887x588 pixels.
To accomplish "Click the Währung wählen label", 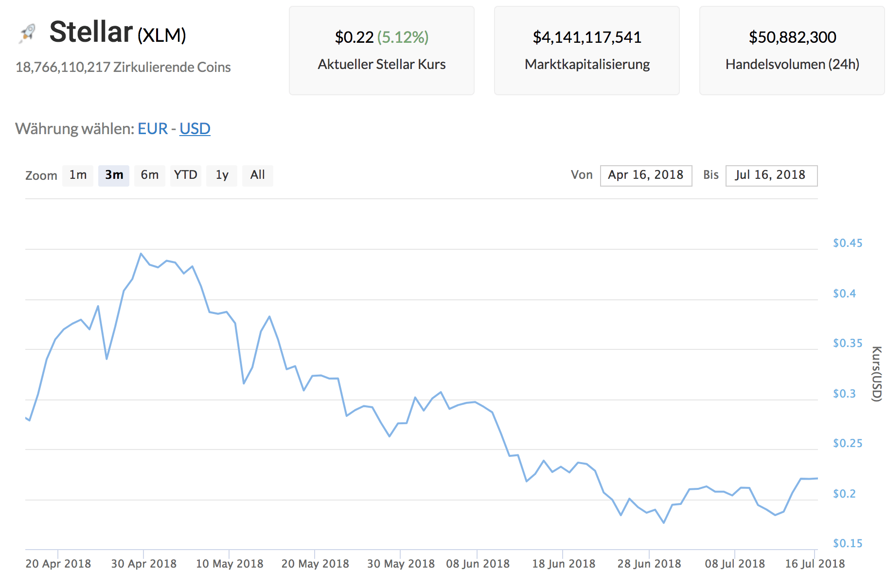I will [75, 128].
